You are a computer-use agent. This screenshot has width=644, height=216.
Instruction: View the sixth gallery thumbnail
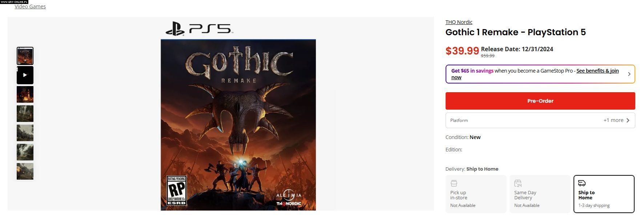tap(25, 152)
